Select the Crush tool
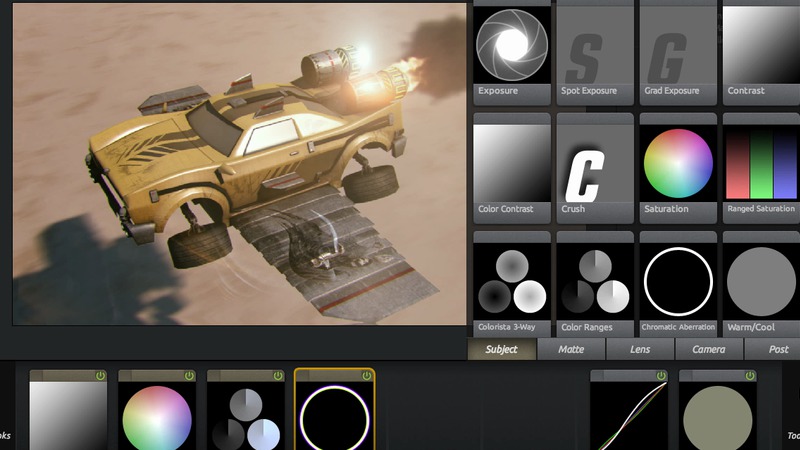 pos(595,168)
